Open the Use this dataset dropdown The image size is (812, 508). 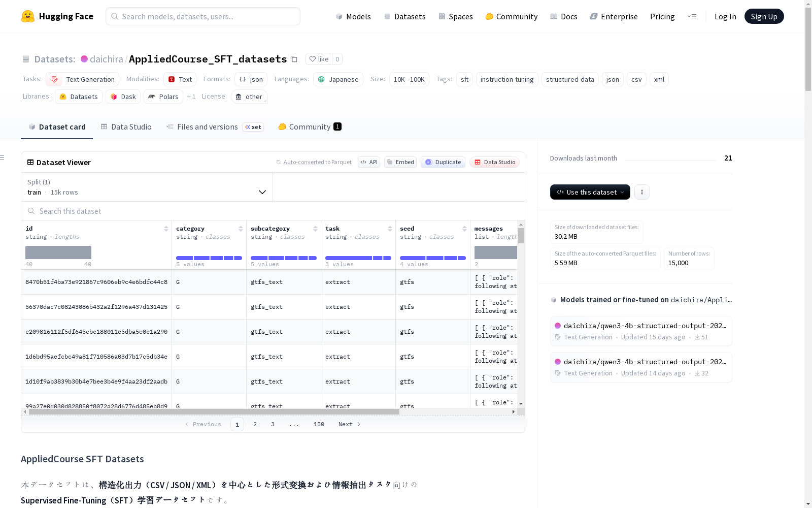[x=590, y=192]
